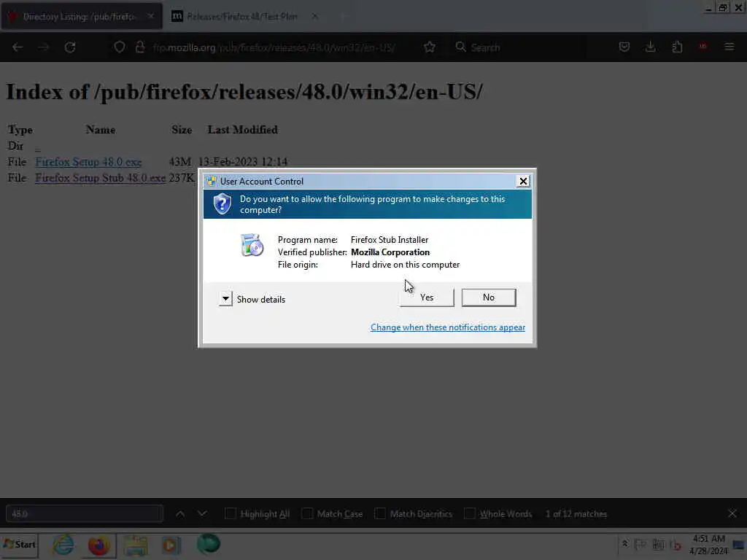747x560 pixels.
Task: Enable Match Diacritics checkbox
Action: (379, 513)
